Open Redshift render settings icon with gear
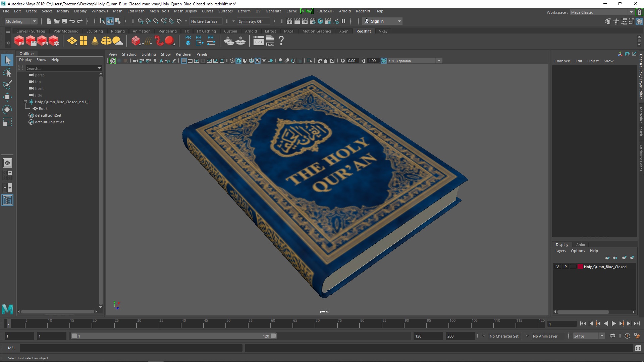 pyautogui.click(x=54, y=41)
